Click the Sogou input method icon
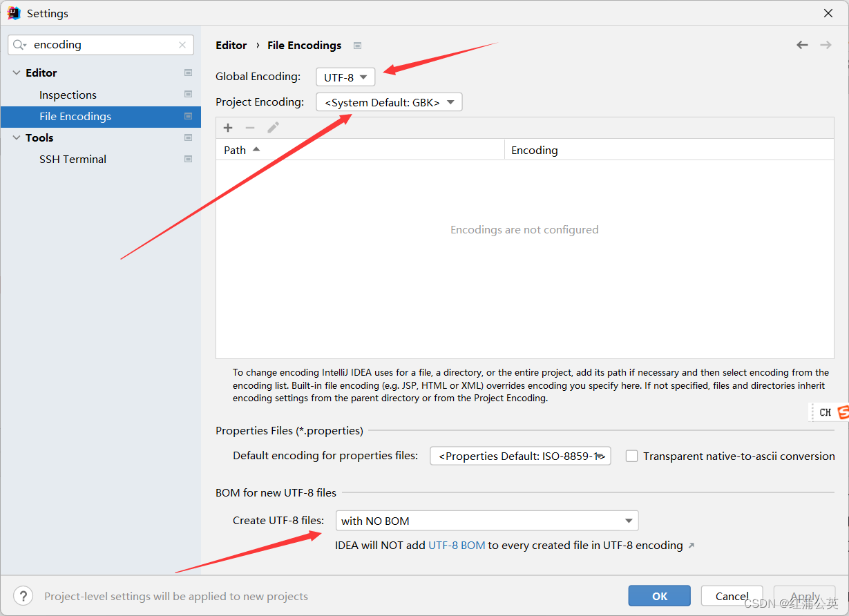This screenshot has width=849, height=616. 843,412
